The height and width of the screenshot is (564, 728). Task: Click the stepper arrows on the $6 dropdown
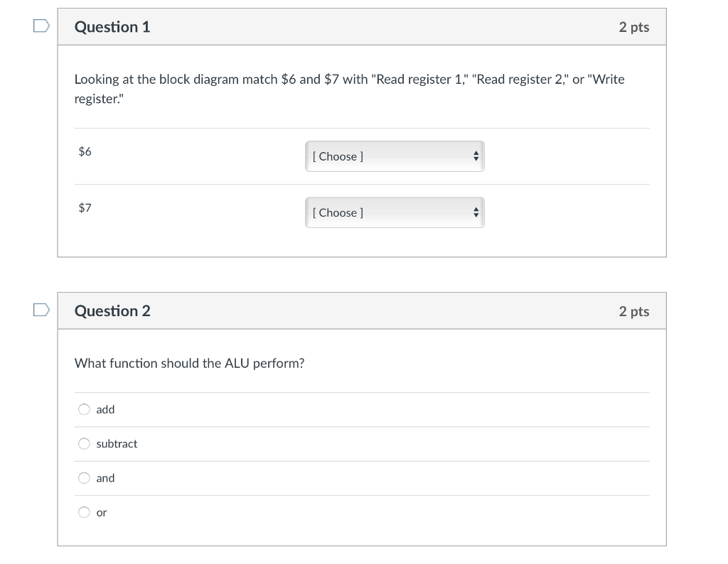click(x=476, y=156)
